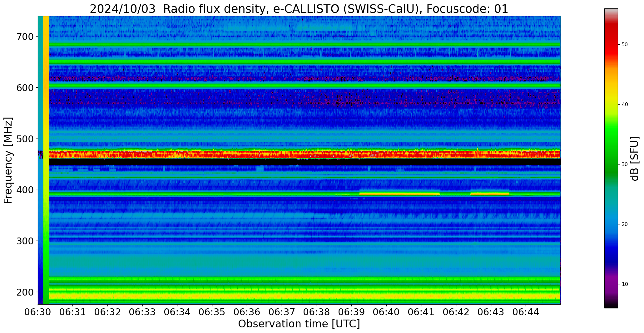Click the 06:43 time tick label
644x333 pixels.
[491, 312]
